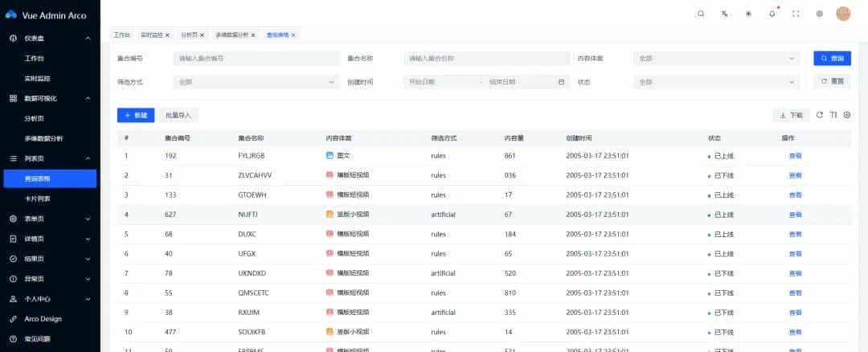The image size is (868, 352).
Task: Close the 多维数据分析 tab
Action: [x=253, y=35]
